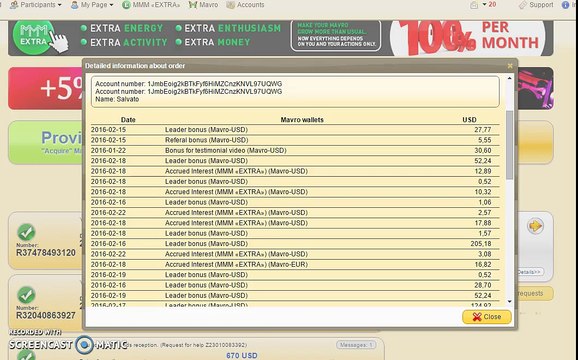Click order number R32040863927

click(x=46, y=315)
